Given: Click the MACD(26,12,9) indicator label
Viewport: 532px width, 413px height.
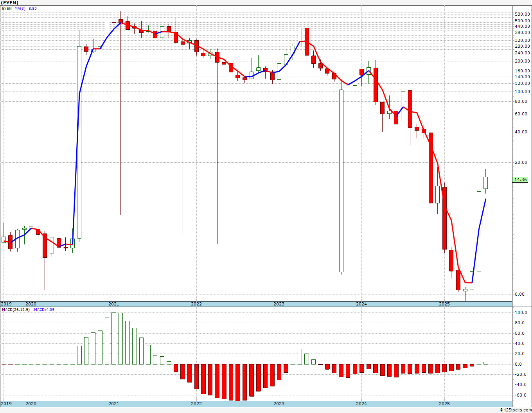Looking at the screenshot, I should point(16,310).
